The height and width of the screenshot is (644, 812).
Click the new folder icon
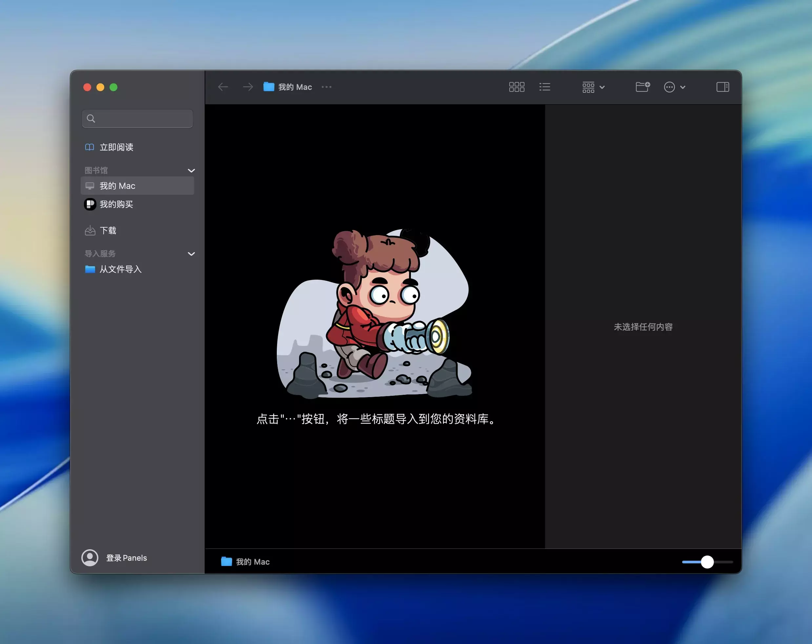tap(642, 87)
